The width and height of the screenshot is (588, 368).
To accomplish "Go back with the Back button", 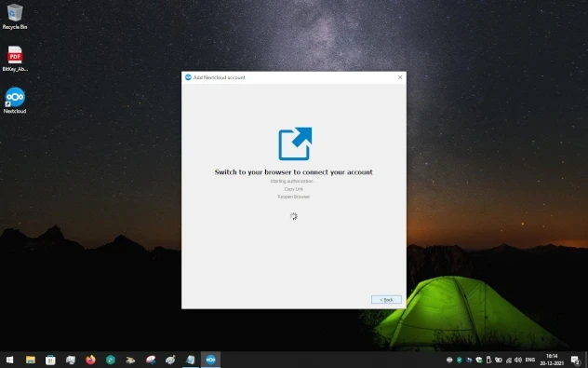I will 386,299.
